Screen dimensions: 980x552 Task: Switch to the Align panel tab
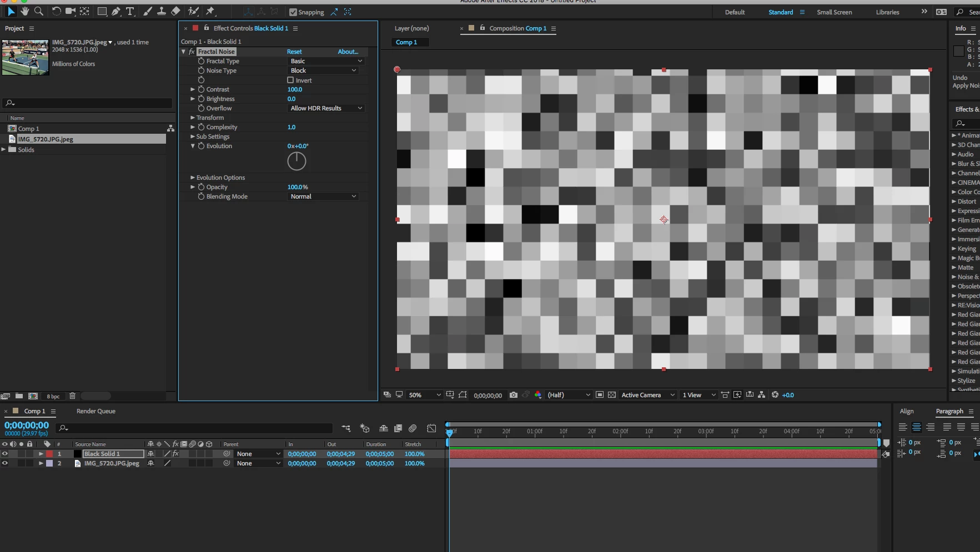[907, 411]
